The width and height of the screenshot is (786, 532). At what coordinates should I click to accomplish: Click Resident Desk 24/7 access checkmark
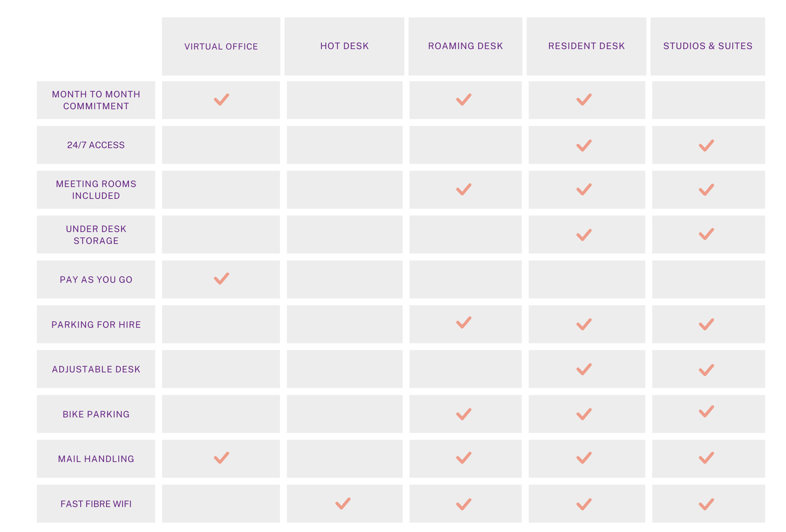point(584,145)
